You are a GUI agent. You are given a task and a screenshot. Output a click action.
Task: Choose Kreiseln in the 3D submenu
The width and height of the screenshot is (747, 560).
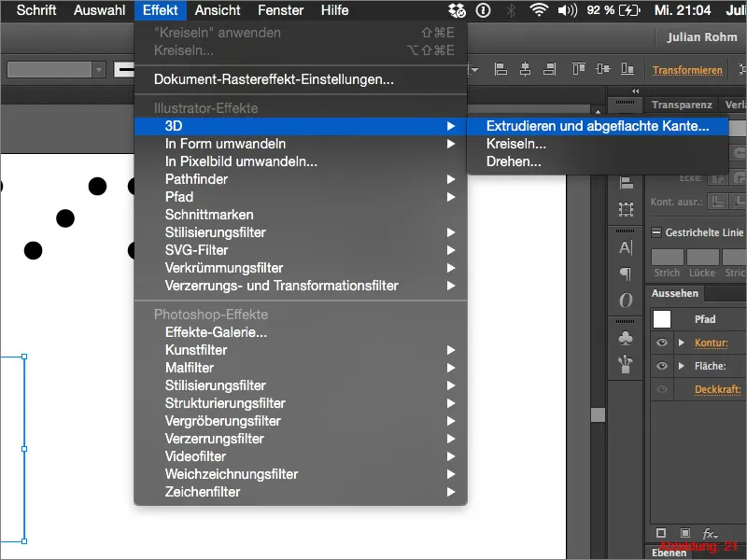[x=598, y=144]
